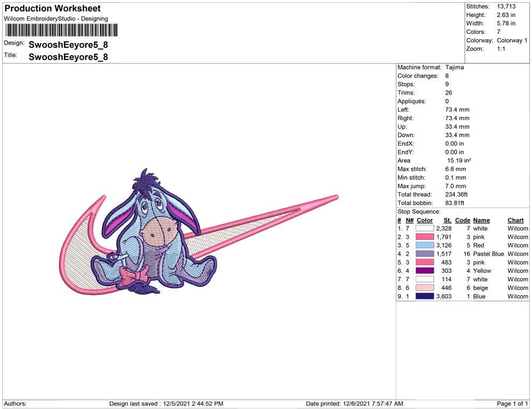532x409 pixels.
Task: Click the Color changes value '8'
Action: coord(447,76)
